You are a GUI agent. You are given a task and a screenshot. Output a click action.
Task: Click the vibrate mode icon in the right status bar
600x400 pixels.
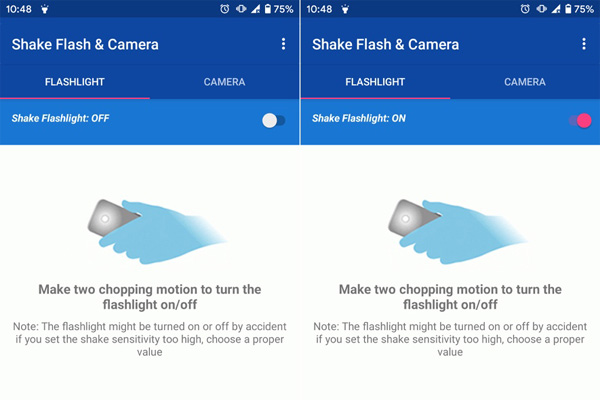(x=541, y=9)
